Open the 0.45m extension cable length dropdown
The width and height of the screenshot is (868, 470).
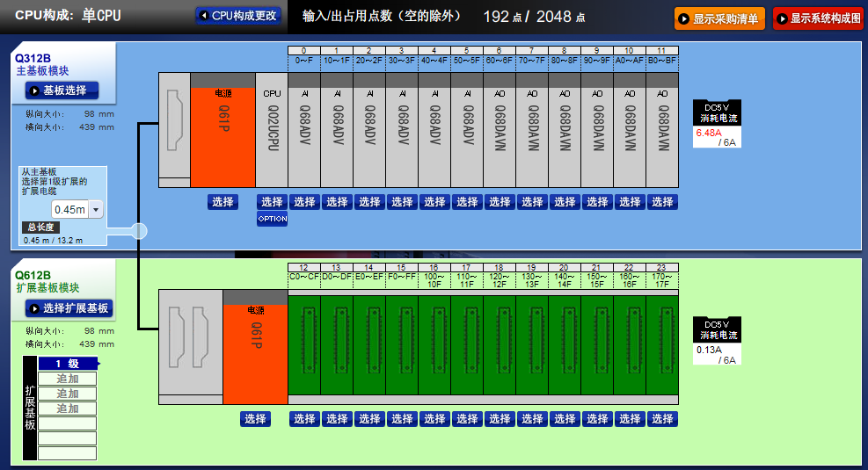tap(95, 209)
